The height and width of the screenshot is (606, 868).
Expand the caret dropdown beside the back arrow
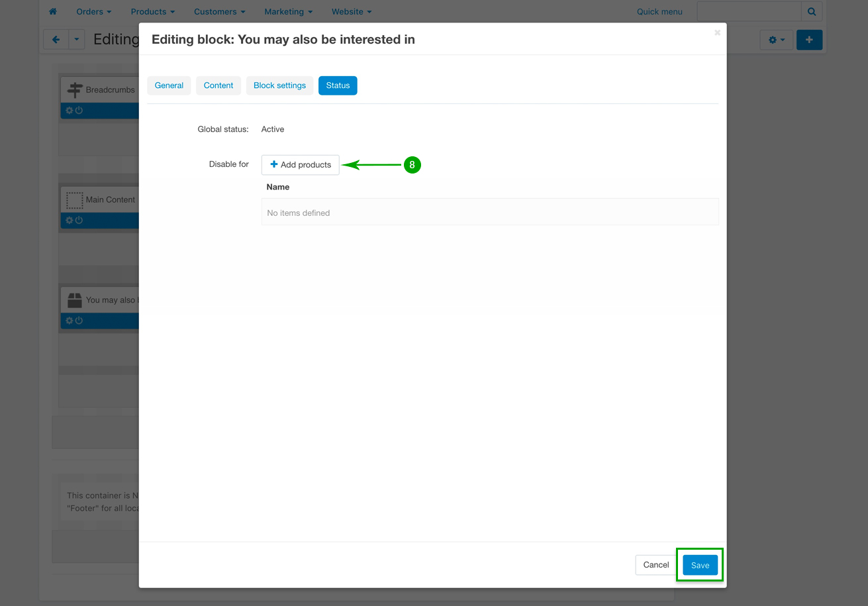tap(77, 40)
